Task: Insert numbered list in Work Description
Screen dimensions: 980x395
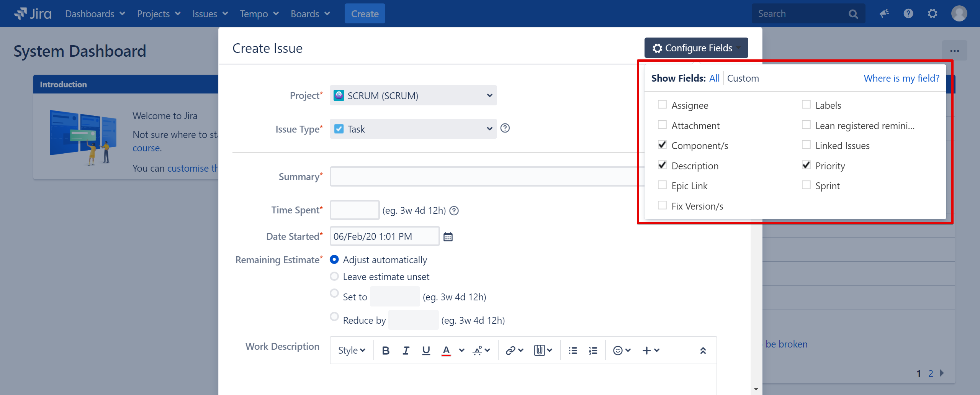Action: click(x=593, y=351)
